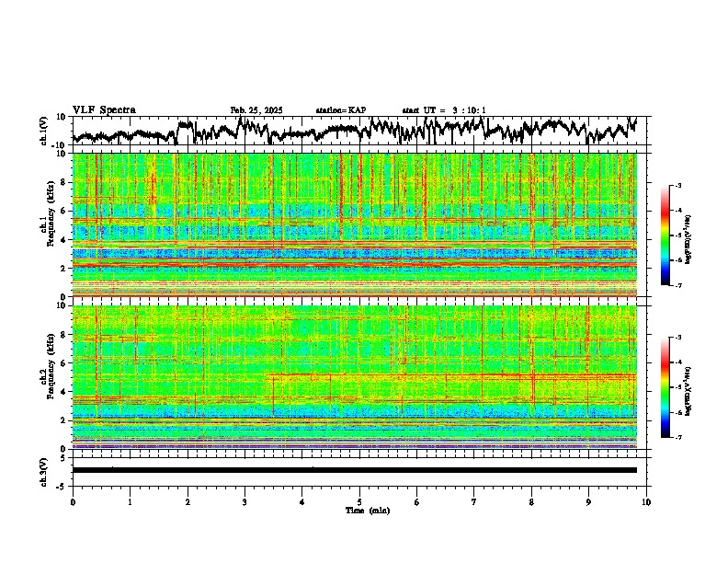Click inside the ch.1 spectrogram panel
This screenshot has height=563, width=728.
coord(355,224)
